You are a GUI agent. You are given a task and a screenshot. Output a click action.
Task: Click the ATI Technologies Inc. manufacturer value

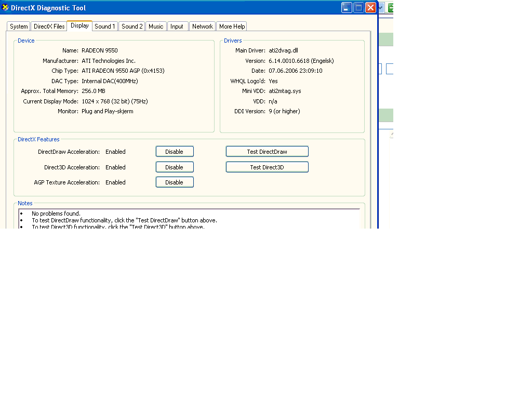click(x=109, y=61)
